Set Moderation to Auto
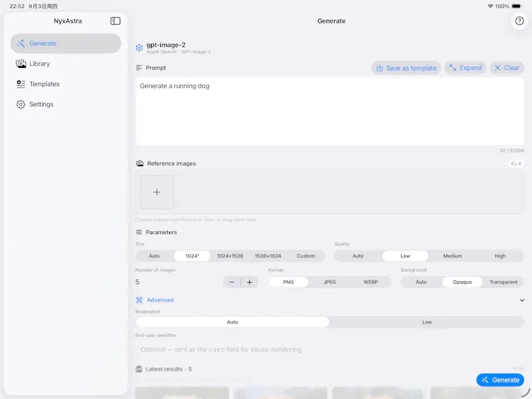The height and width of the screenshot is (399, 532). pos(232,323)
